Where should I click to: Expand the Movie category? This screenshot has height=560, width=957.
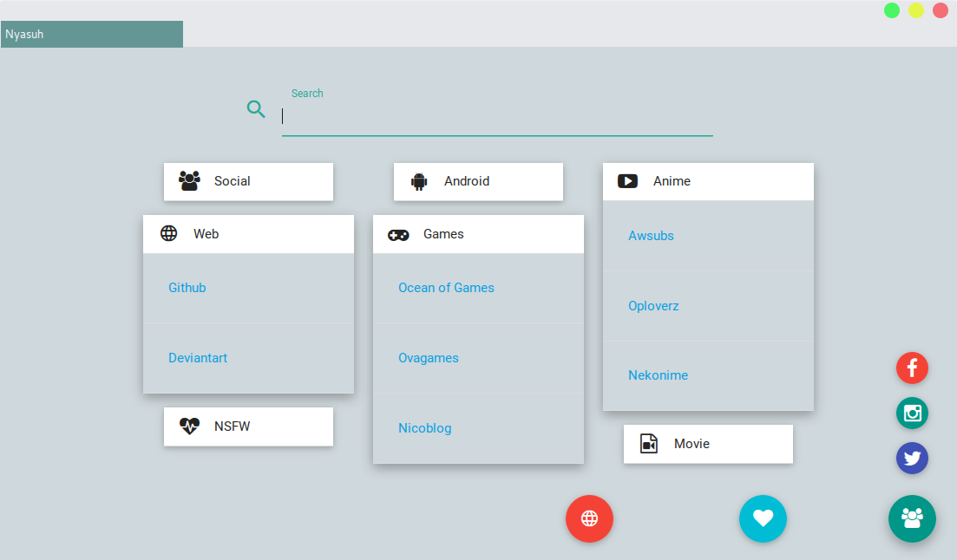708,444
